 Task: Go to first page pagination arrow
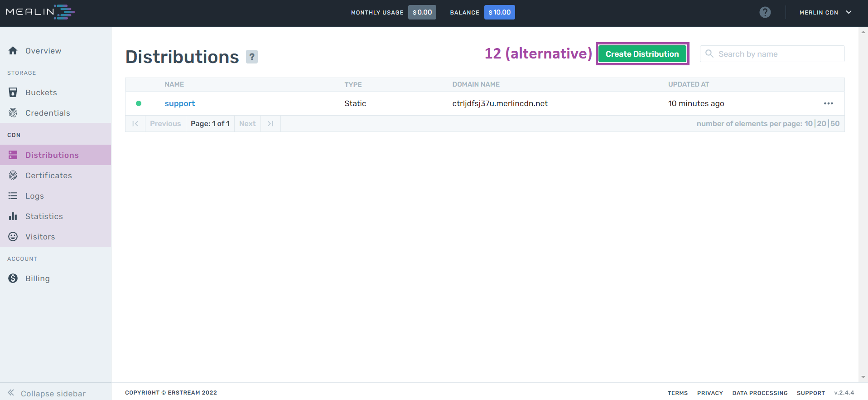[x=135, y=124]
